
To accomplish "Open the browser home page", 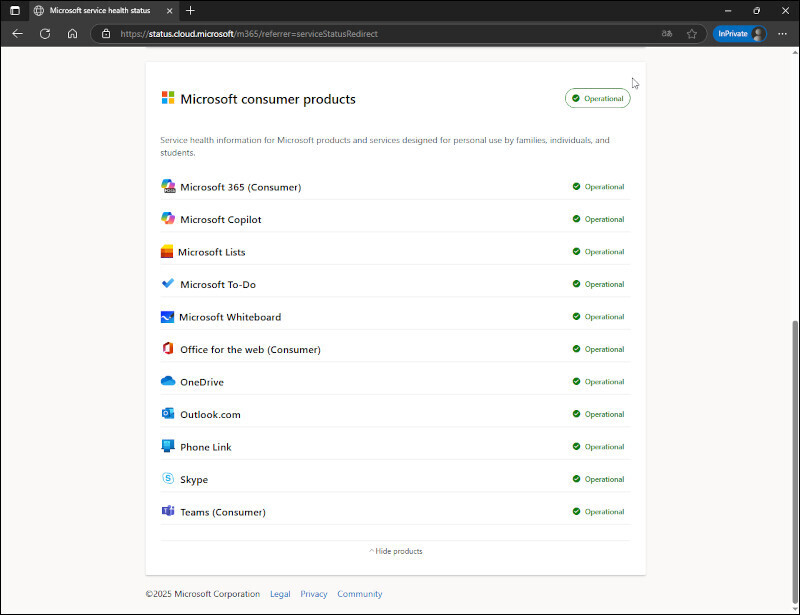I will [72, 34].
